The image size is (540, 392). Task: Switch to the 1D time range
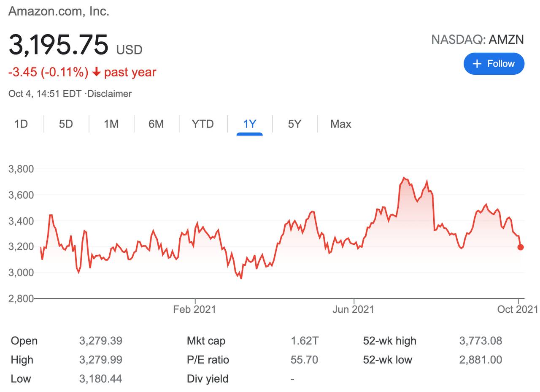[21, 124]
